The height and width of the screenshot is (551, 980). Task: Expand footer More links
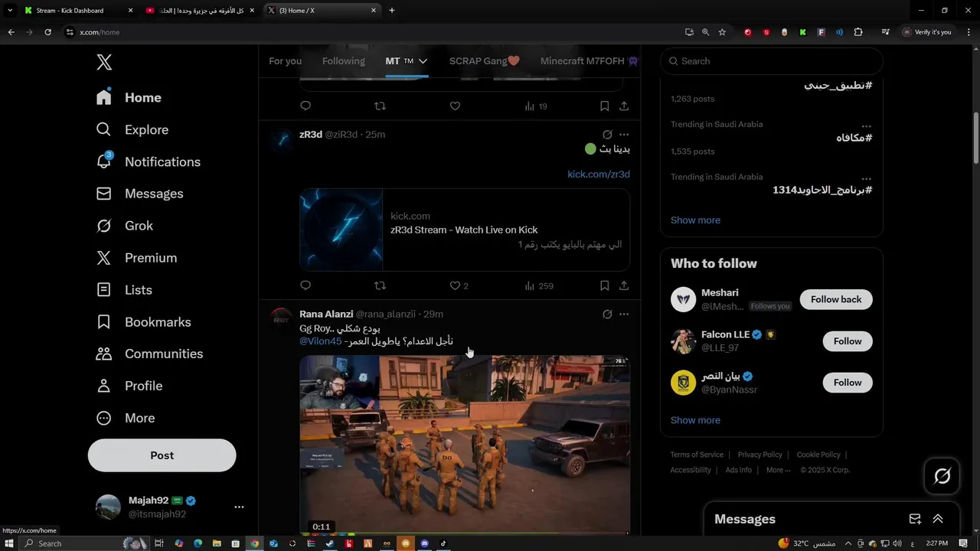[778, 470]
